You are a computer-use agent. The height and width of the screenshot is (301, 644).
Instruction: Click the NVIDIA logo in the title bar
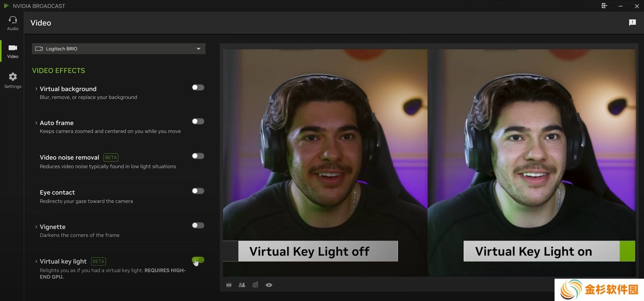click(6, 6)
